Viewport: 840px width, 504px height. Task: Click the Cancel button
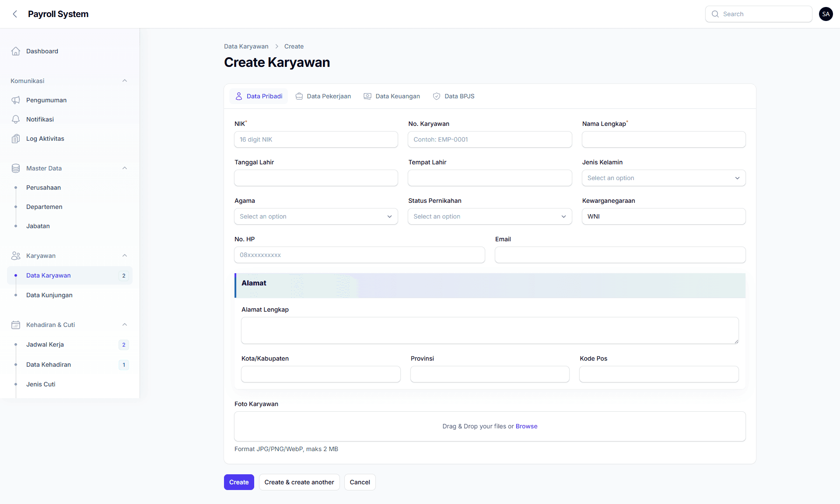(x=360, y=482)
